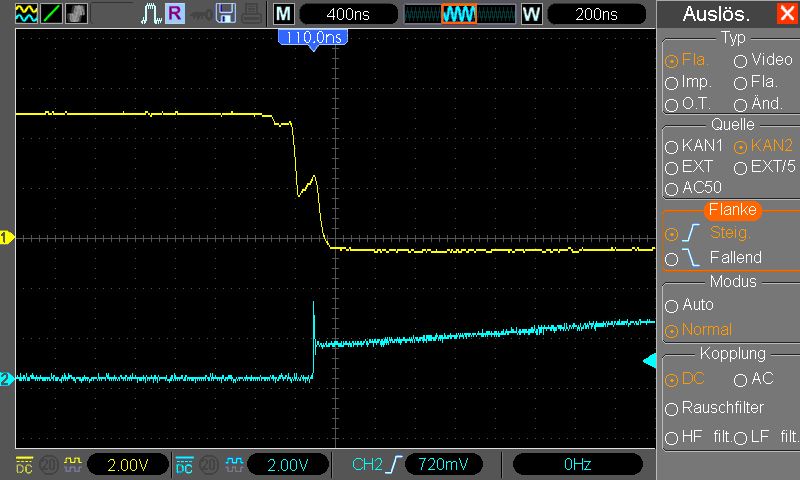This screenshot has width=800, height=480.
Task: Click the CH2 blue probe waveform icon
Action: tap(234, 464)
